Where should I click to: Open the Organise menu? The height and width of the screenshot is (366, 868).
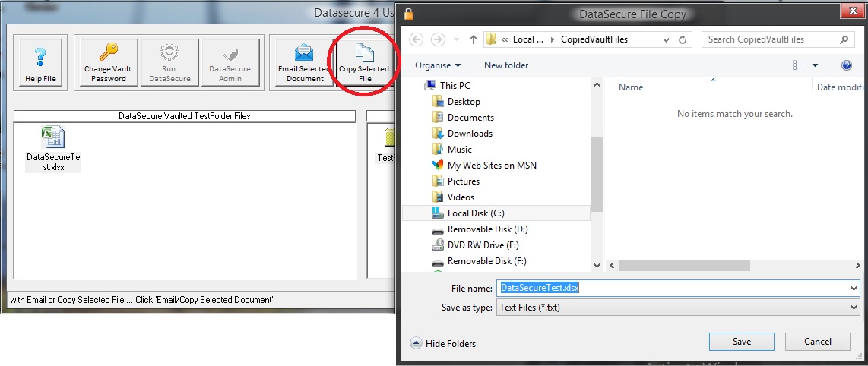point(438,65)
